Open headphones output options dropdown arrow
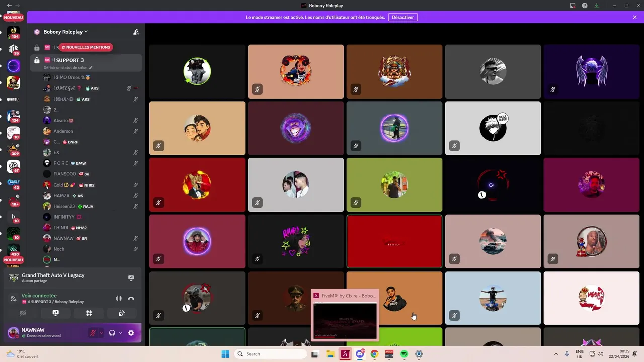 (x=120, y=333)
